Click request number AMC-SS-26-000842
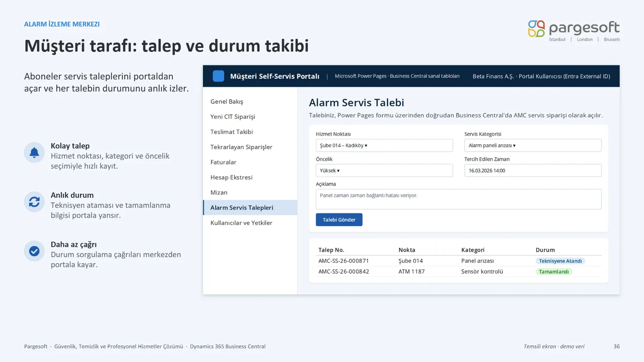644x362 pixels. [344, 271]
